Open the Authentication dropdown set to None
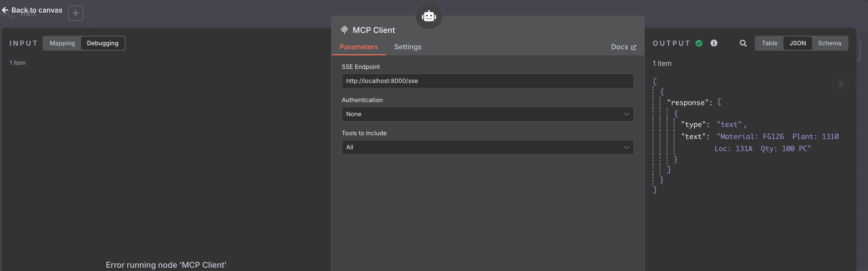868x271 pixels. point(487,114)
